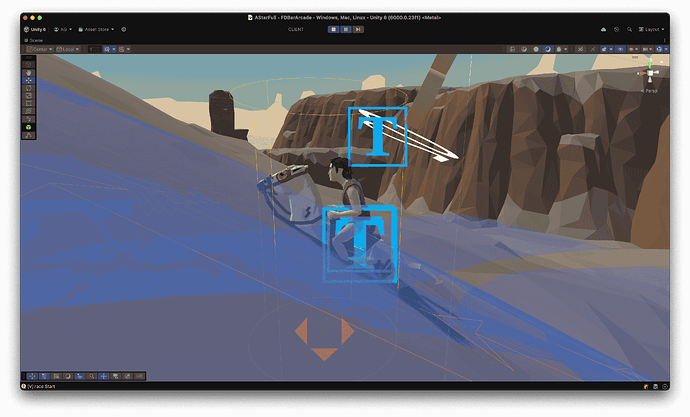The image size is (690, 417).
Task: Click the magnifier icon in bottom overlay toolbar
Action: tap(92, 376)
